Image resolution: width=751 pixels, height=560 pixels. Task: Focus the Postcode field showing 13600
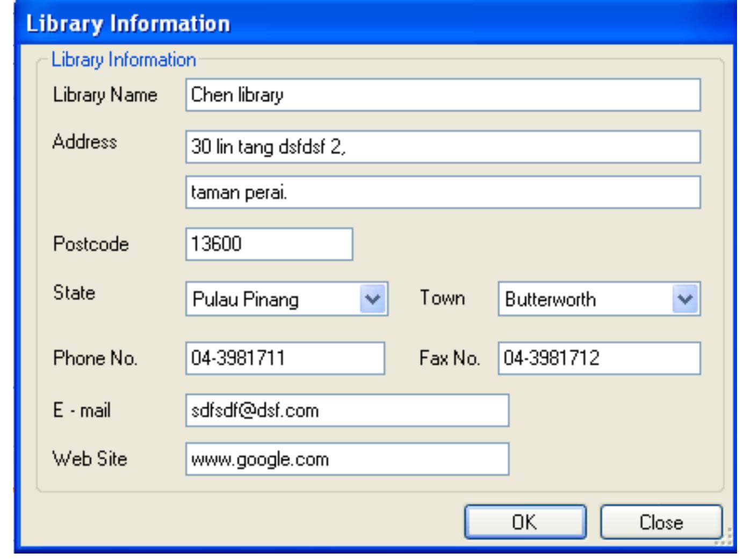click(269, 244)
